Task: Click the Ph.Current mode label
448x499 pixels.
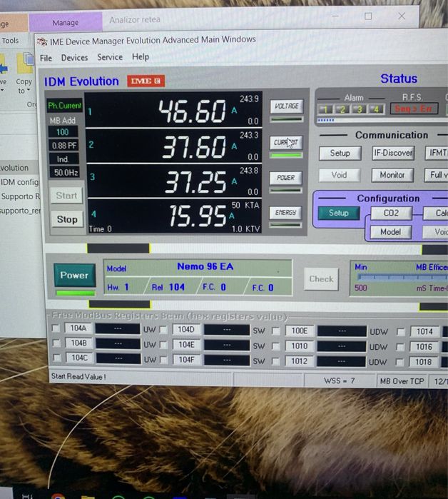Action: pos(64,106)
